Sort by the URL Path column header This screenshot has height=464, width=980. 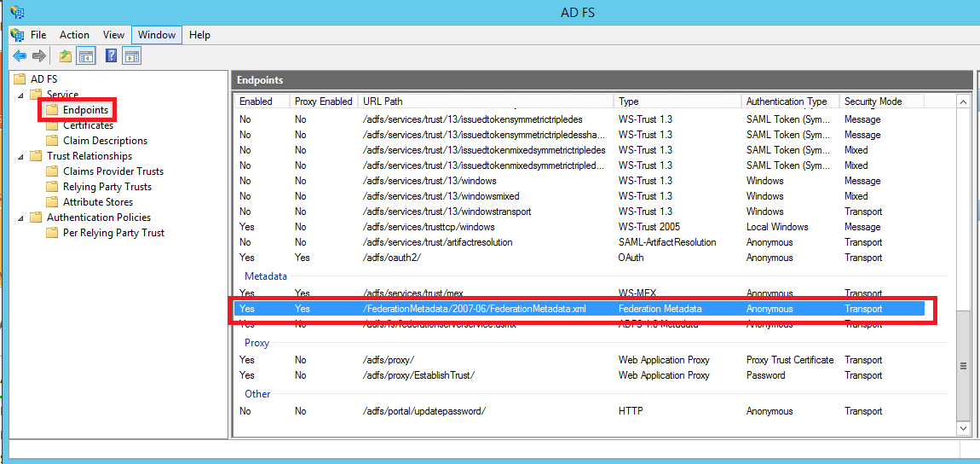point(486,101)
